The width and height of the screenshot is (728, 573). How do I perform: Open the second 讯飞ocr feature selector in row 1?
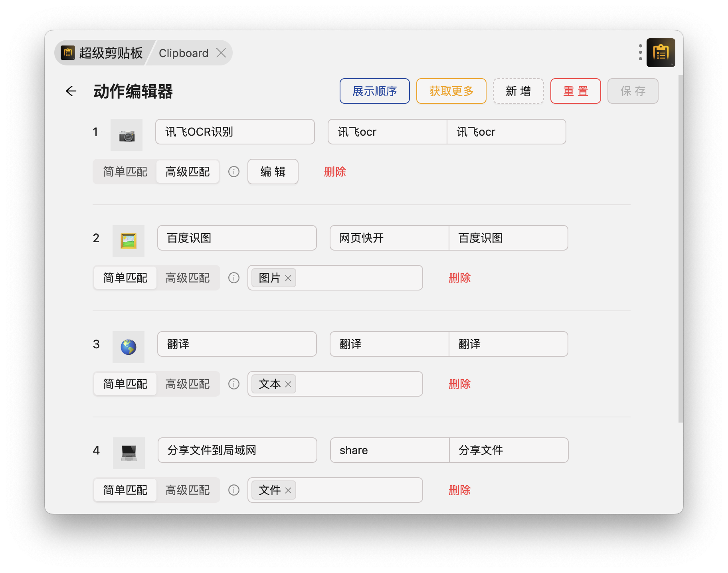click(506, 132)
